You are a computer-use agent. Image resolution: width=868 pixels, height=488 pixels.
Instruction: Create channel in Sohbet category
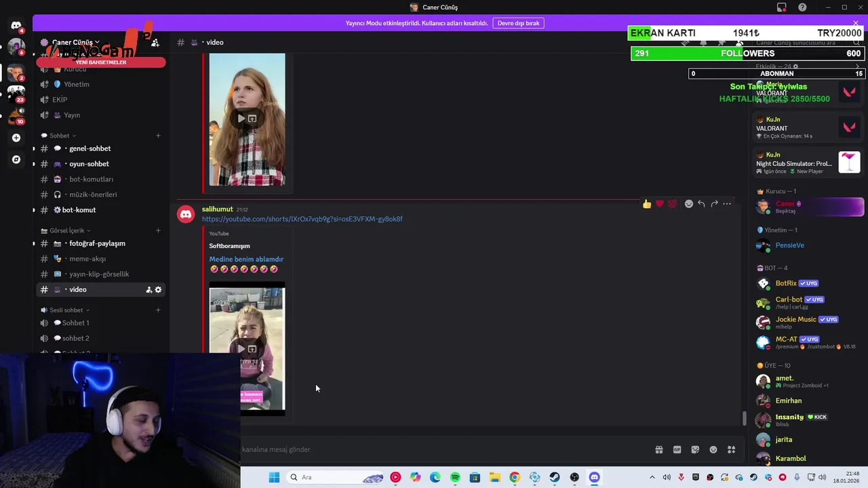(x=158, y=136)
